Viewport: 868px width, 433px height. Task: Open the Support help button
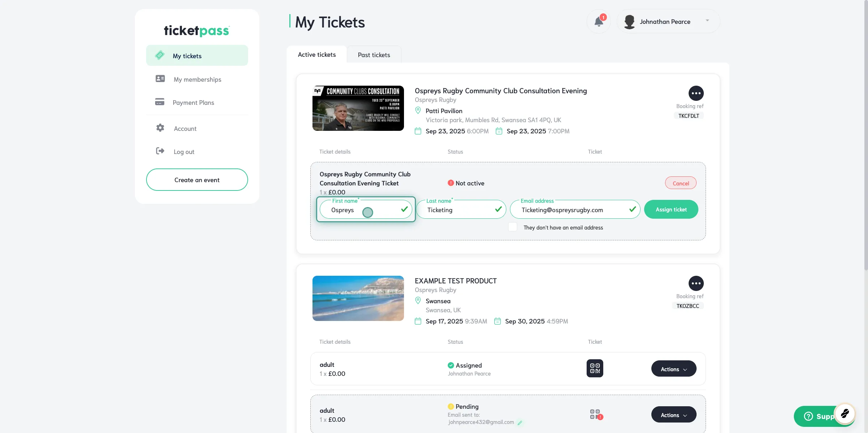point(815,416)
